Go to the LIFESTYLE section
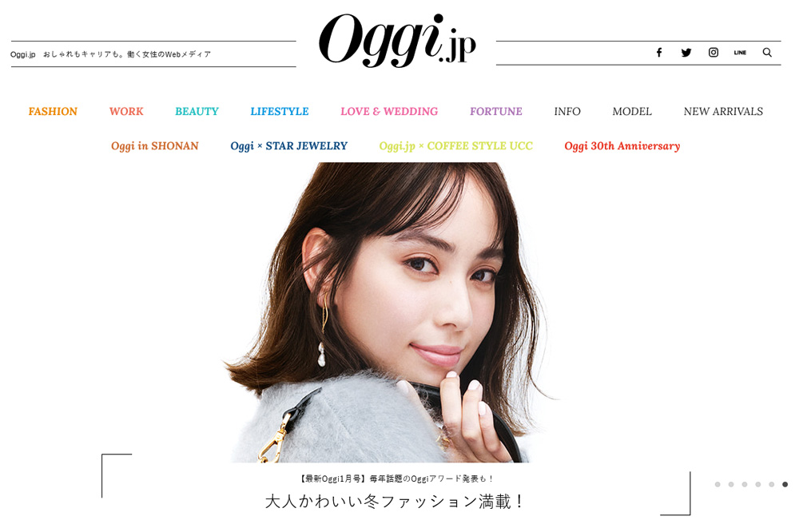This screenshot has height=532, width=799. click(x=279, y=111)
